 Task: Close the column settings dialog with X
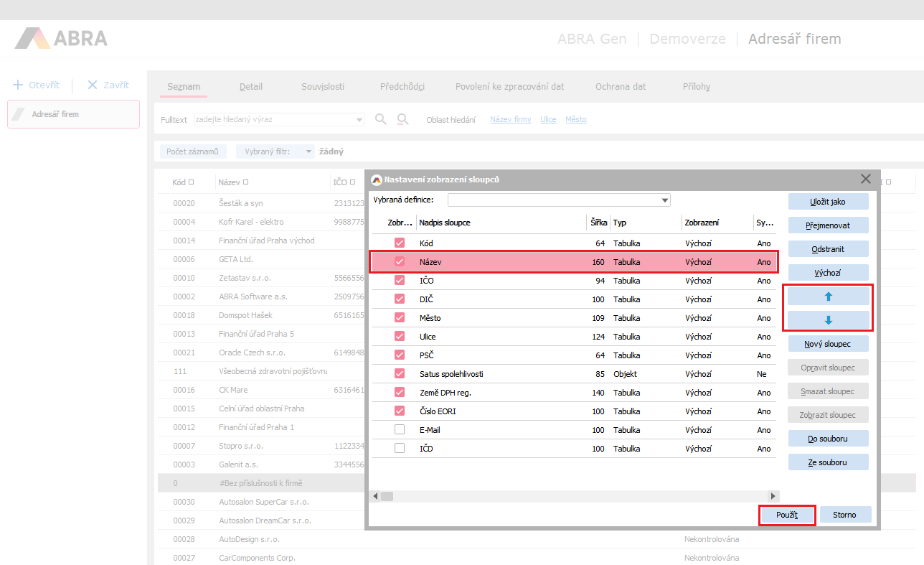866,179
